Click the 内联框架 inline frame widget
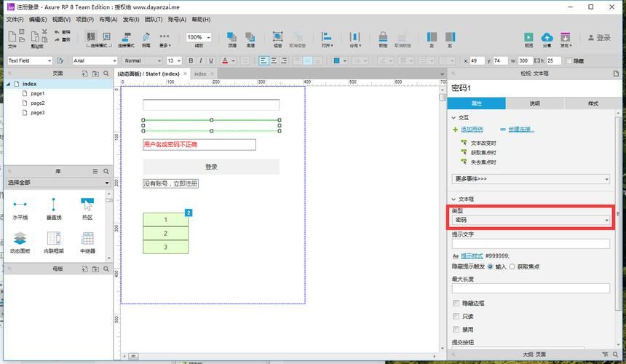Image resolution: width=626 pixels, height=364 pixels. (x=54, y=242)
